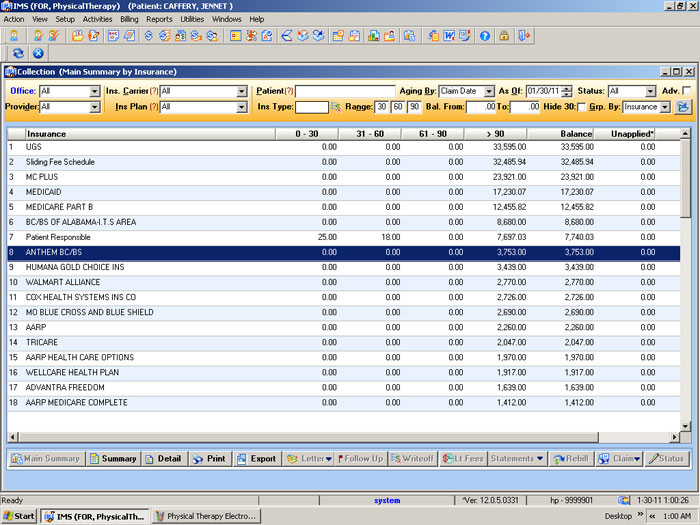The width and height of the screenshot is (700, 525).
Task: Enable the Adv. checkbox
Action: click(687, 91)
